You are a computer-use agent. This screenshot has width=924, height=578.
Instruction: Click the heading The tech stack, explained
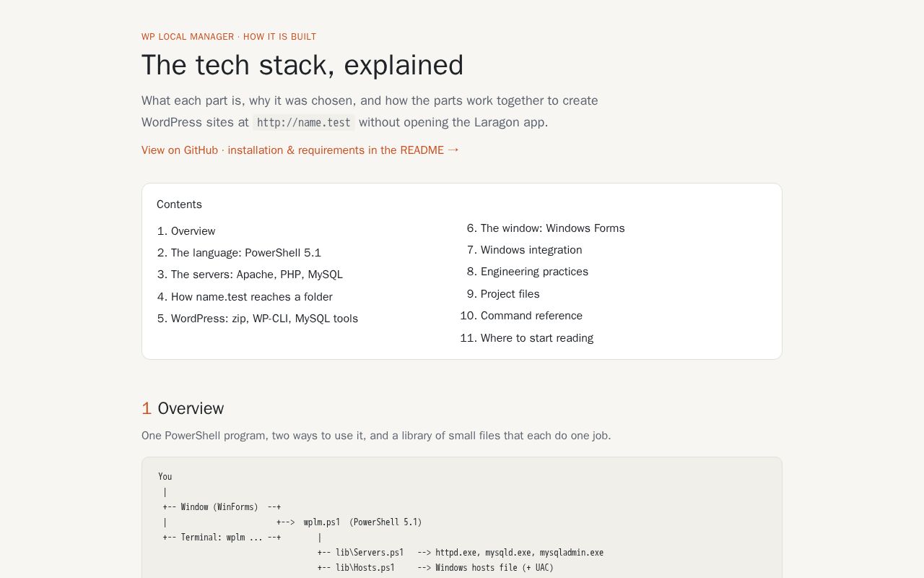[x=302, y=65]
